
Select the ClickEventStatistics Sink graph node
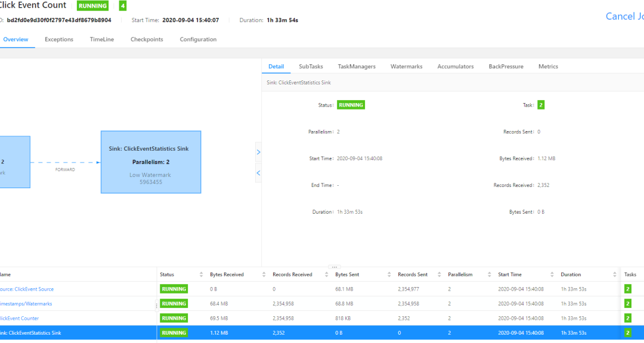pos(150,162)
